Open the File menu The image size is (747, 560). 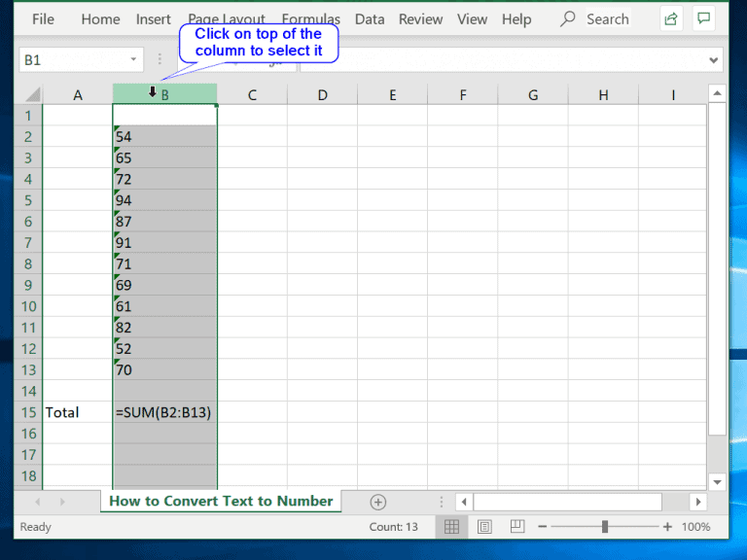pos(43,19)
